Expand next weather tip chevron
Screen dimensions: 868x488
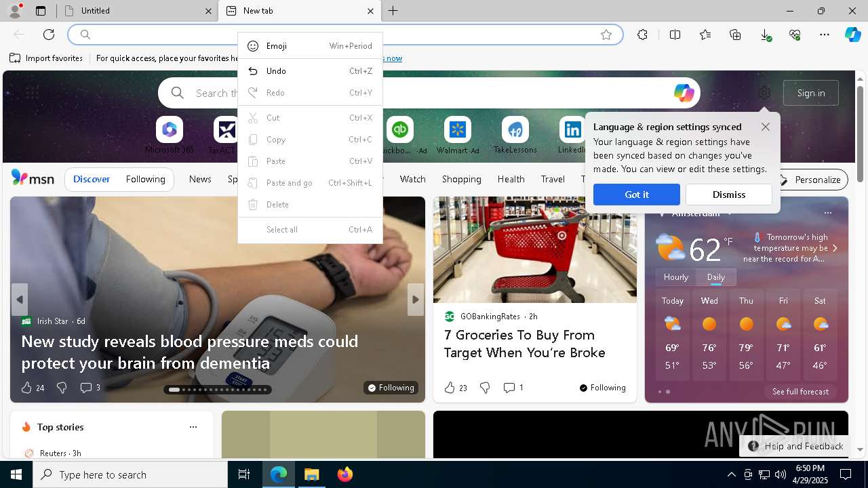click(x=835, y=248)
